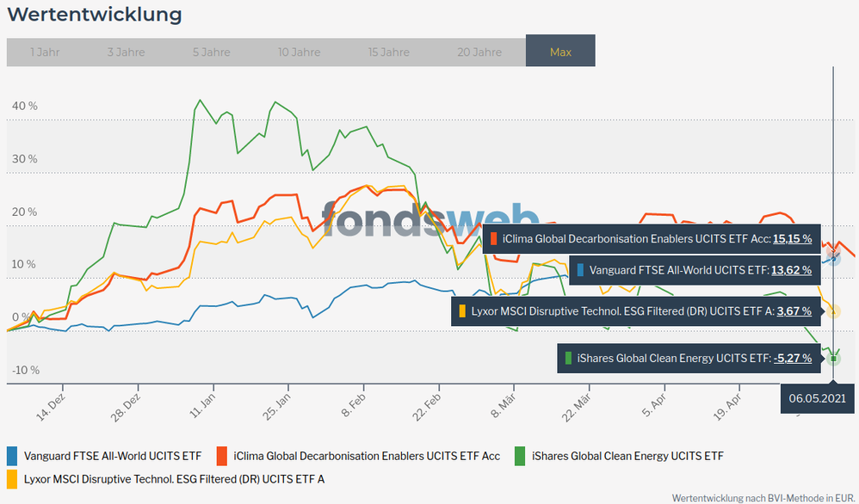Hide iClima Global Decarbonisation Enablers series

[367, 456]
